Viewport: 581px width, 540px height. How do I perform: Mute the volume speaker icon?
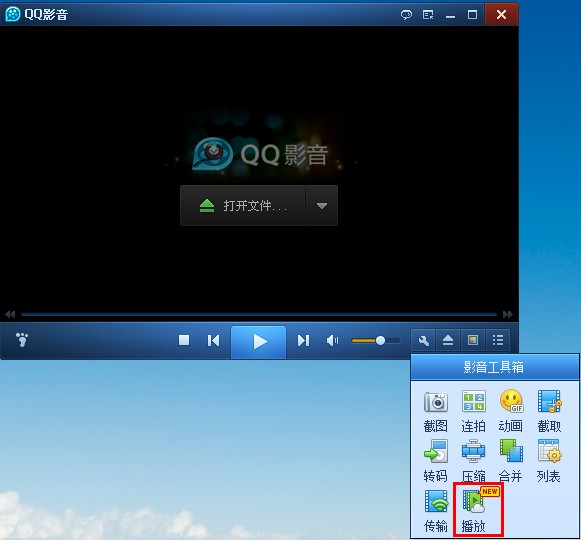(332, 340)
